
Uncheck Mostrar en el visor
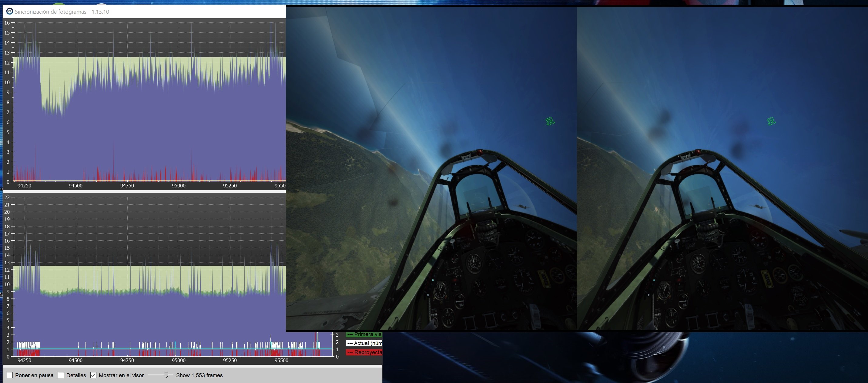[x=93, y=375]
